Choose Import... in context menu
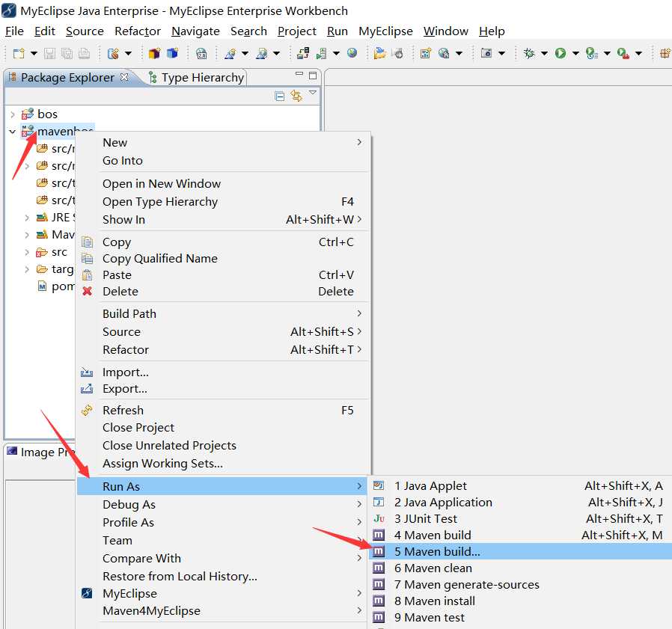 [223, 372]
